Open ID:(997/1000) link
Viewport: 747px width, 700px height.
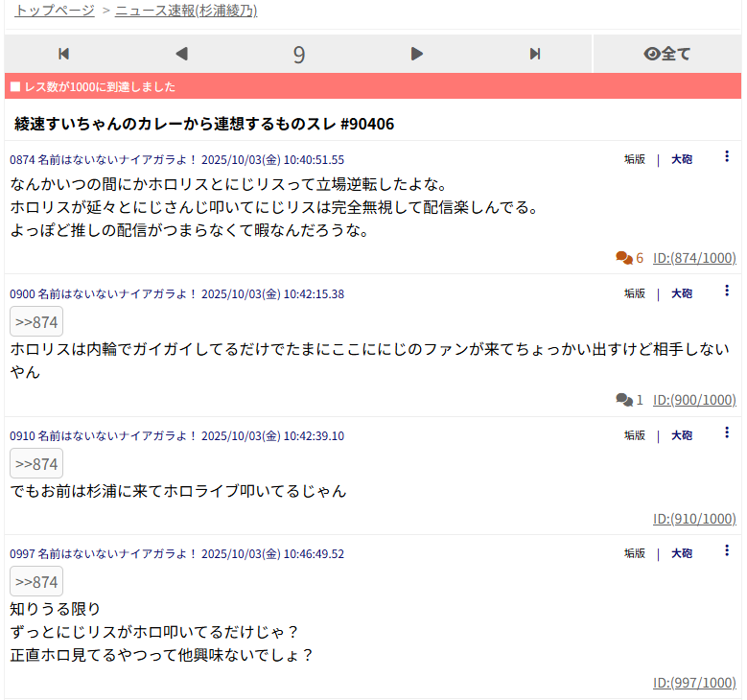[x=694, y=683]
